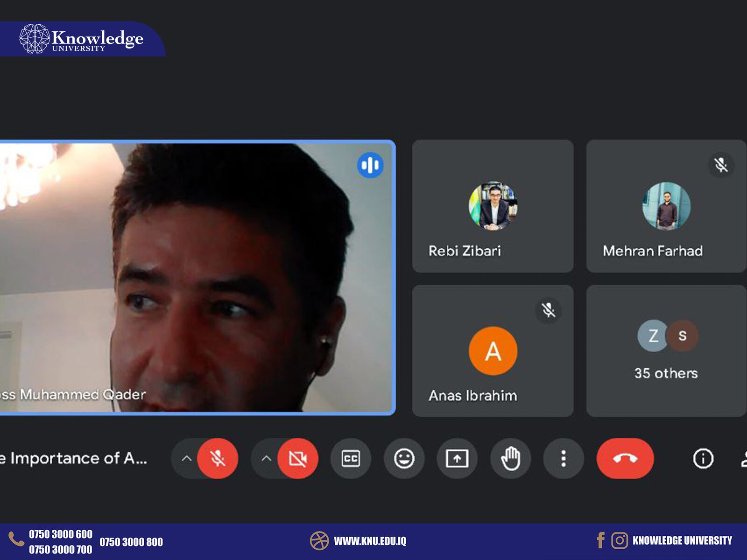
Task: Click phone number 0750 3000 800
Action: (131, 542)
